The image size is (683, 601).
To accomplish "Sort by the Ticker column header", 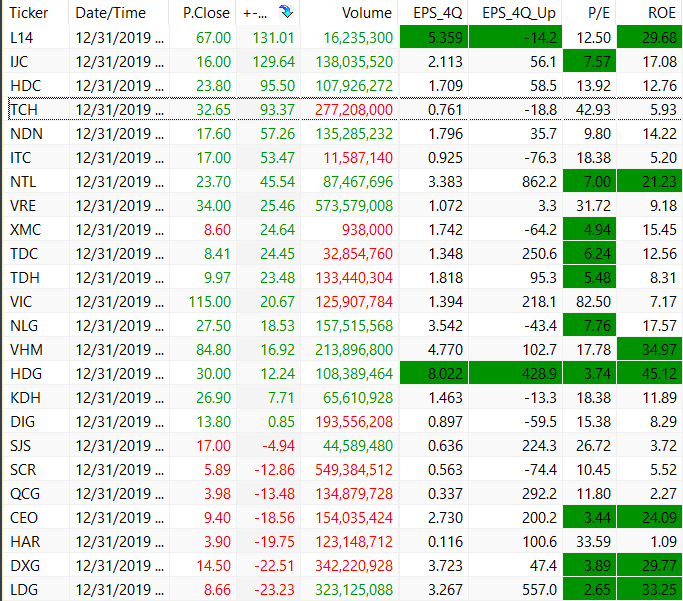I will tap(29, 13).
